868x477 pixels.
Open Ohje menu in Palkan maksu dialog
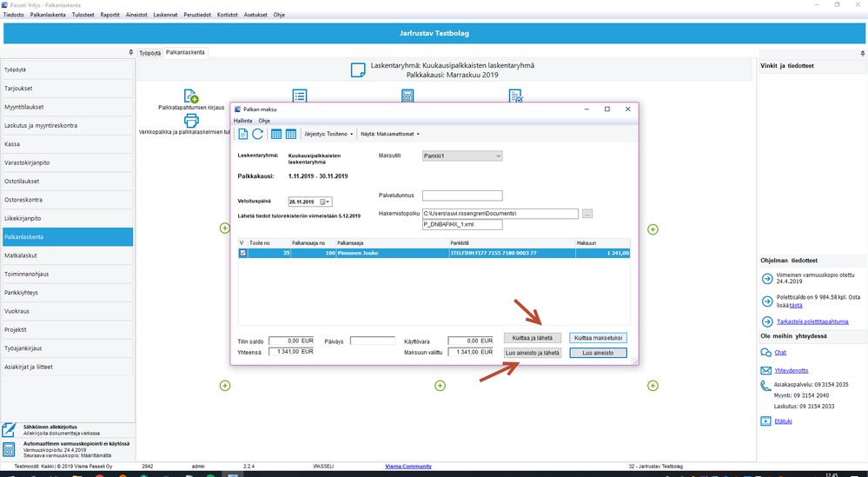click(264, 121)
